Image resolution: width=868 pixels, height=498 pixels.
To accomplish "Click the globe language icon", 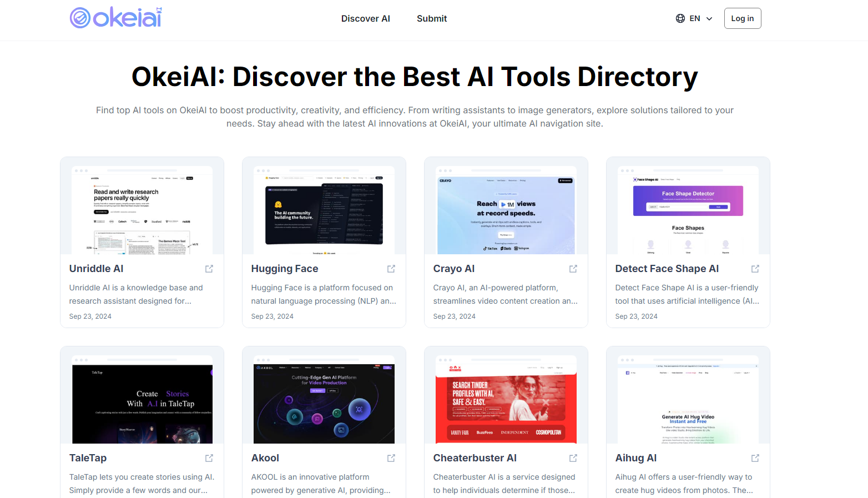I will 680,18.
